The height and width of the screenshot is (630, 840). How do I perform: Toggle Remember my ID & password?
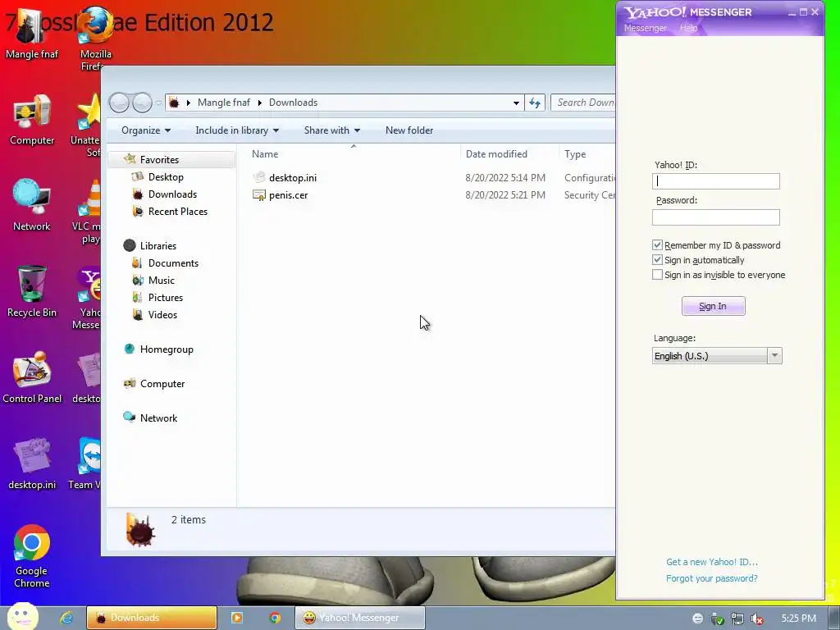pyautogui.click(x=657, y=245)
